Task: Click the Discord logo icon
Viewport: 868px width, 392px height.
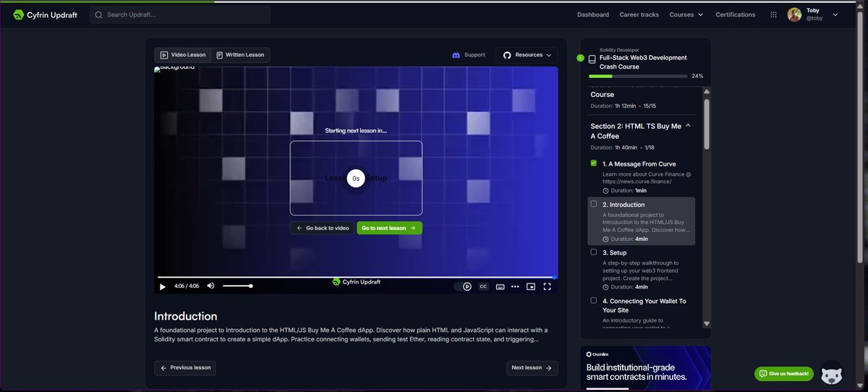Action: pos(456,55)
